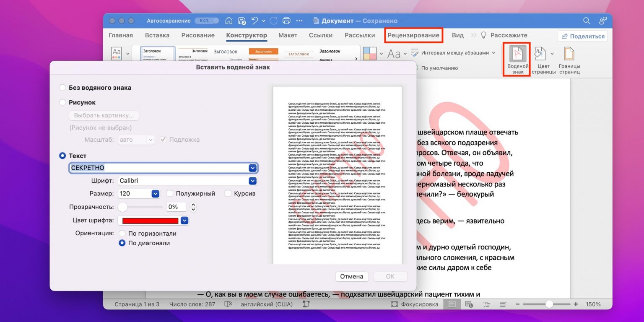This screenshot has width=644, height=322.
Task: Click the Водяной знак watermark icon
Action: [518, 55]
